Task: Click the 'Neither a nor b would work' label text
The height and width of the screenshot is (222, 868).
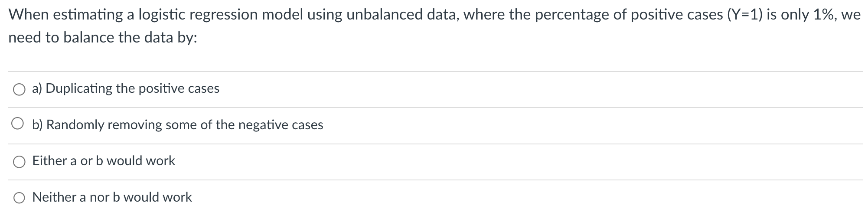Action: (112, 197)
